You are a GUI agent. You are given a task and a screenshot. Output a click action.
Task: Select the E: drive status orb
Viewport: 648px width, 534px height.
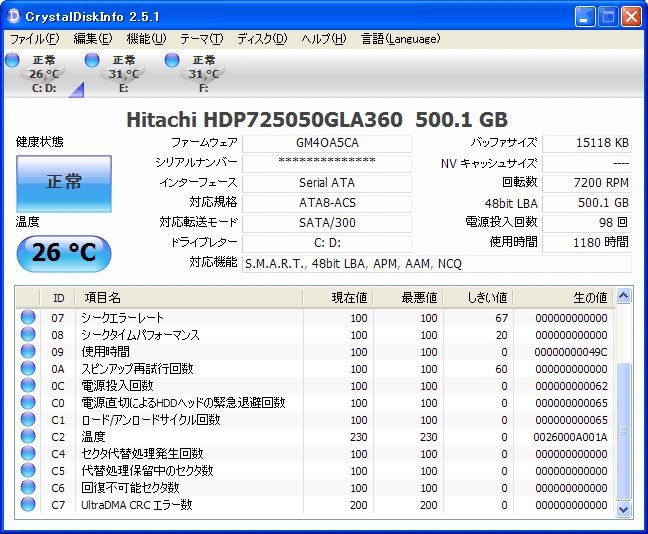coord(93,62)
